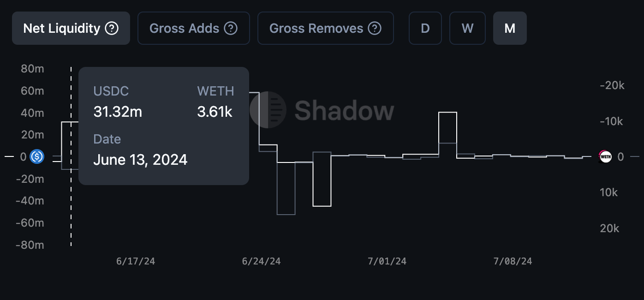This screenshot has height=300, width=644.
Task: Click the 7/01/24 date axis label
Action: (387, 261)
